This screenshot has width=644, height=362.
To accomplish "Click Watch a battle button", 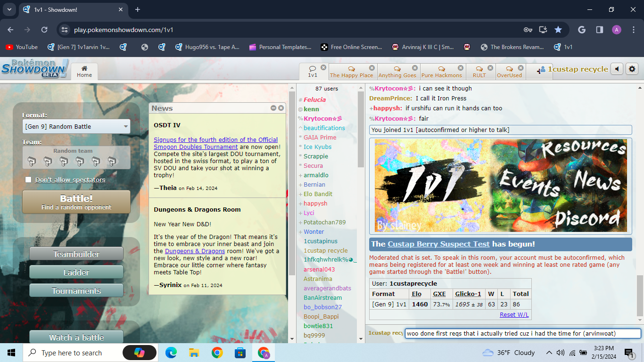I will click(76, 337).
